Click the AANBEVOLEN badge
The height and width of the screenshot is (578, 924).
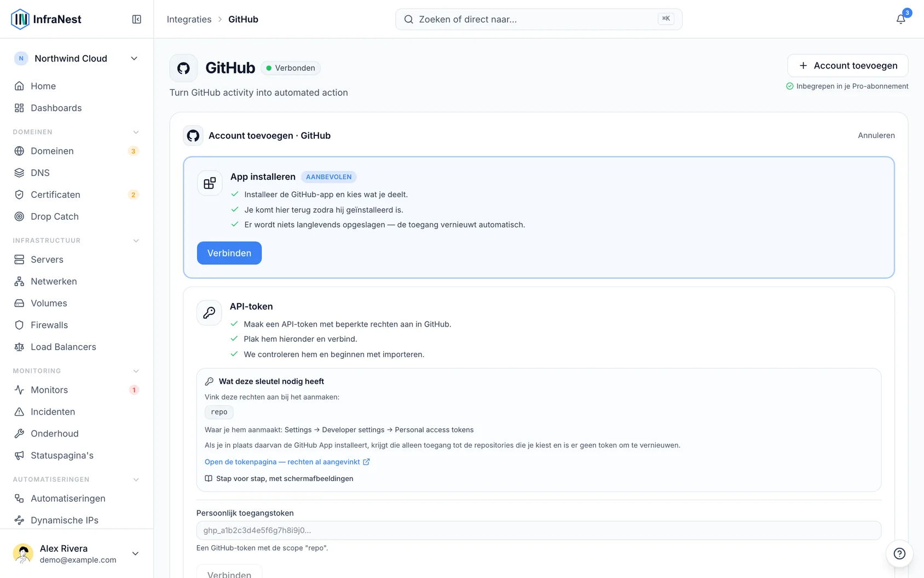coord(328,177)
